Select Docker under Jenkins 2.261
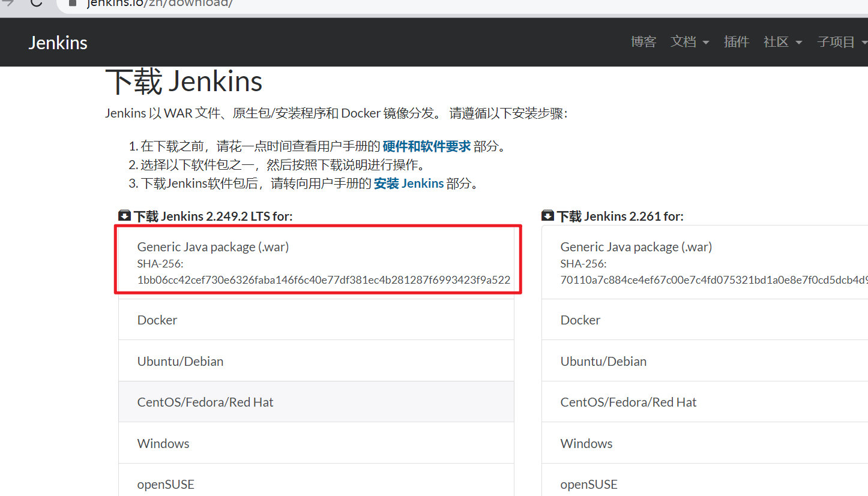This screenshot has width=868, height=496. (705, 320)
